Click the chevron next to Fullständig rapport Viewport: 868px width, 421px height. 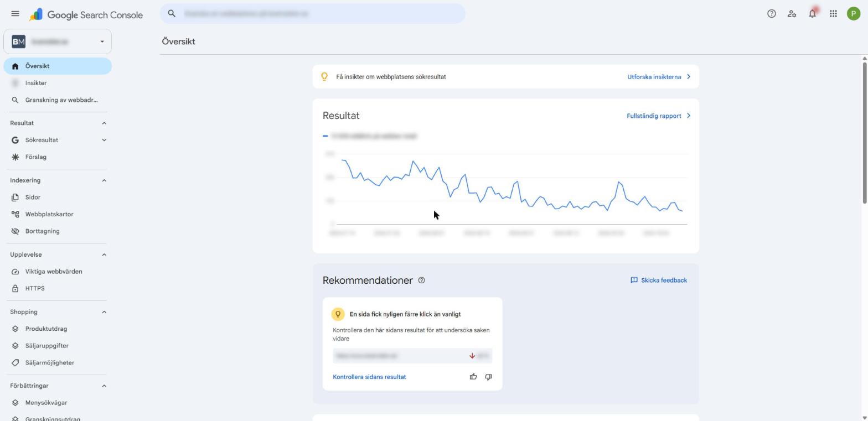coord(689,116)
